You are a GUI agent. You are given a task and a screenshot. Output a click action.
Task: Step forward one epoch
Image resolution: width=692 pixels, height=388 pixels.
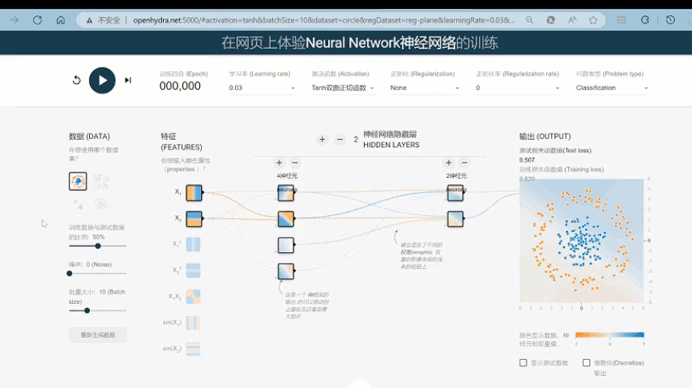click(128, 80)
